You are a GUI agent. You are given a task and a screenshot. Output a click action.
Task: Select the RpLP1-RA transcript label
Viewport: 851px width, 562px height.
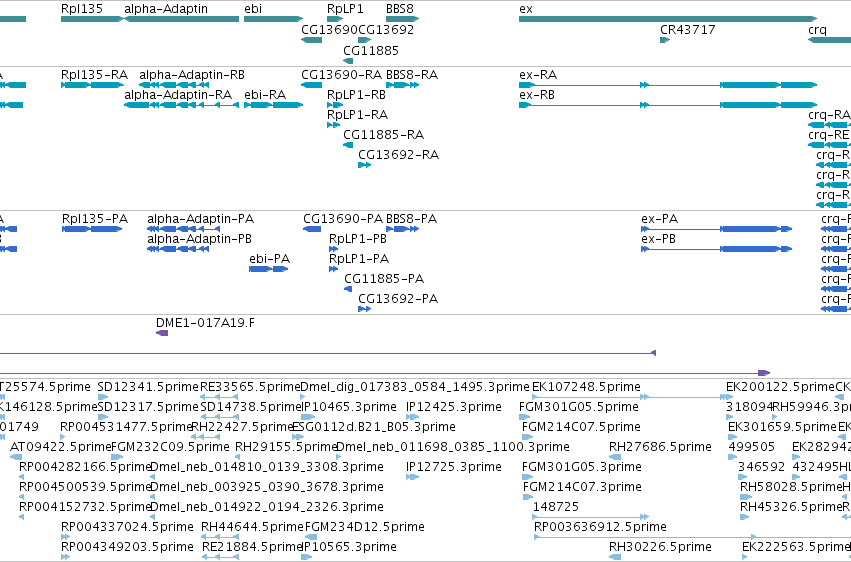point(357,115)
